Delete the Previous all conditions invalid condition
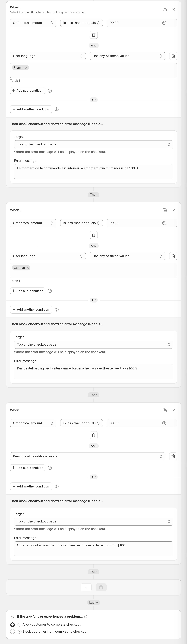Viewport: 187px width, 644px height. [x=173, y=456]
